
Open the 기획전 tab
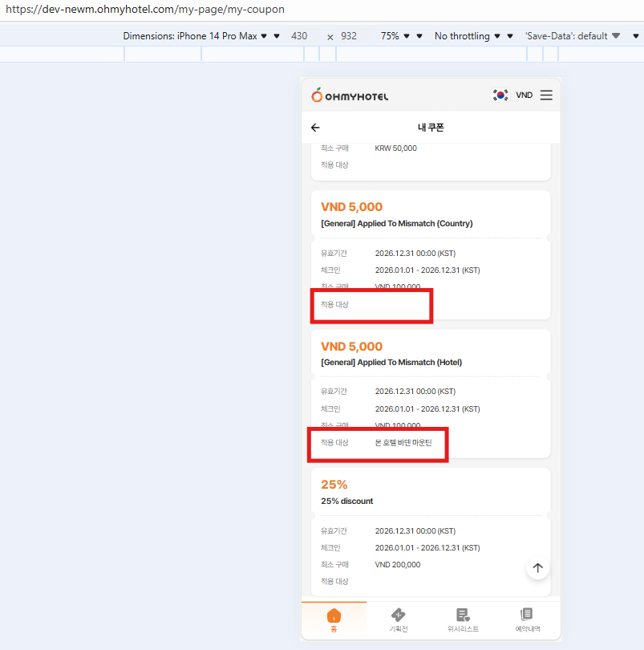399,620
